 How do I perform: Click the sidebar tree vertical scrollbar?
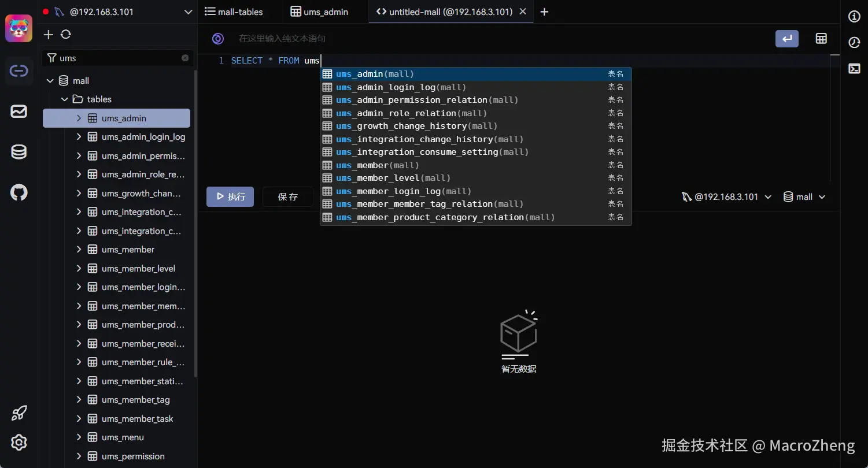click(195, 224)
